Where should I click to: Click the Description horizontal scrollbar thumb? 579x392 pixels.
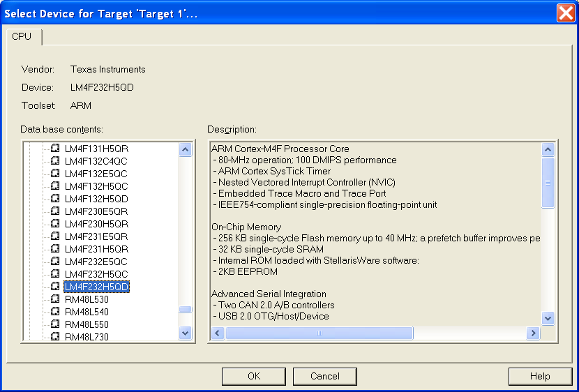[x=319, y=333]
